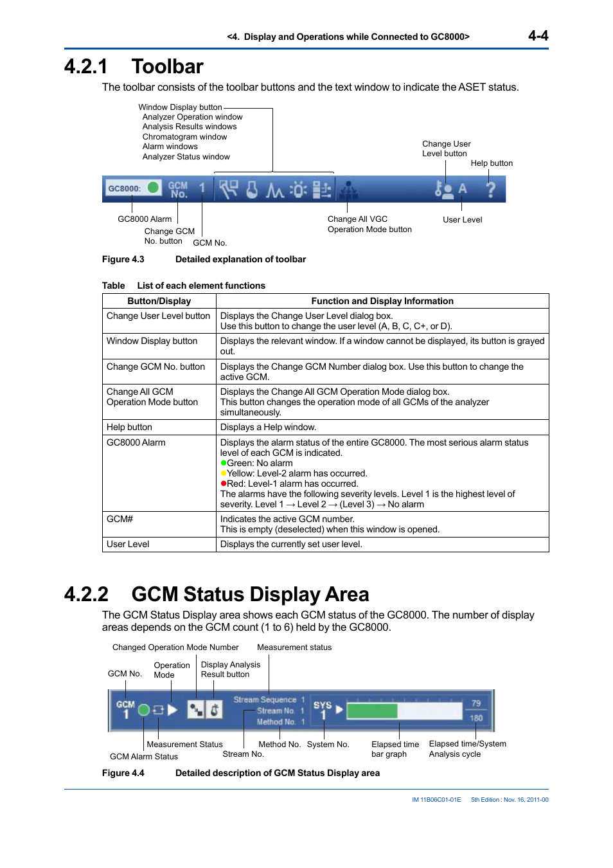
Task: Click the Analyzer Status window callout label
Action: click(x=186, y=157)
